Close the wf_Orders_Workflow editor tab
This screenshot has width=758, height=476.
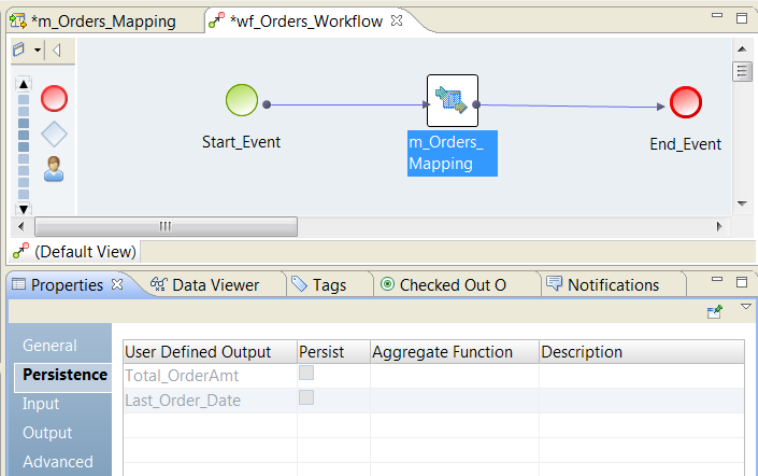pyautogui.click(x=397, y=21)
